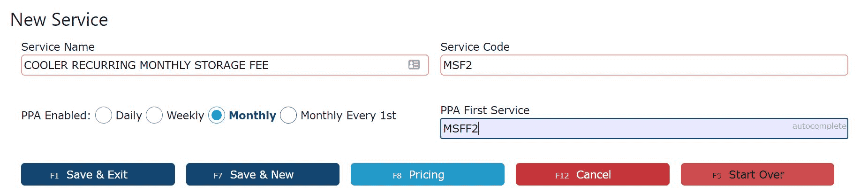Click the Save & Exit button
868x194 pixels.
tap(98, 174)
